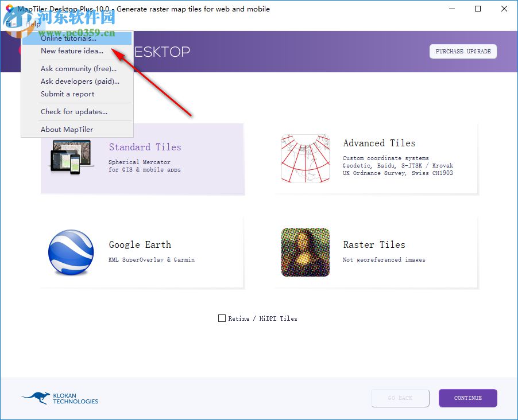Open the Help menu in menu bar
This screenshot has height=420, width=518.
[33, 24]
